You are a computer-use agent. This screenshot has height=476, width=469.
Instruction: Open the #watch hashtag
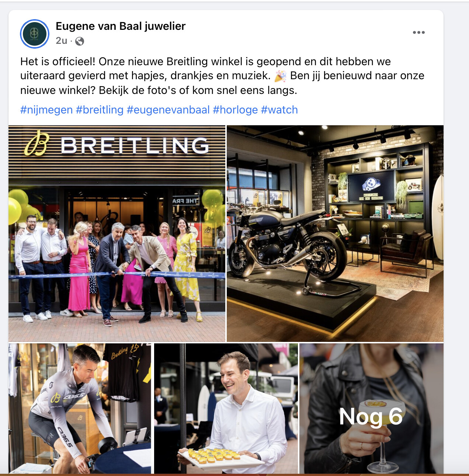coord(279,110)
